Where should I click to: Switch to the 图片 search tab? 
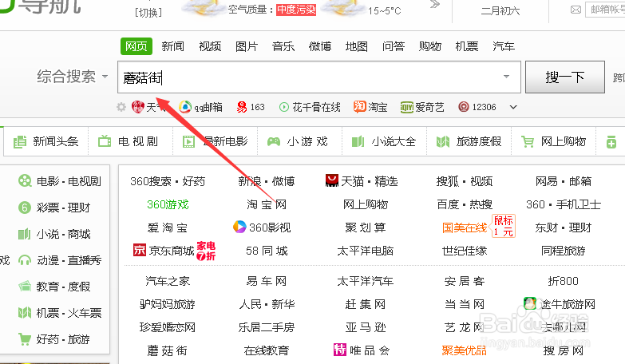coord(247,46)
